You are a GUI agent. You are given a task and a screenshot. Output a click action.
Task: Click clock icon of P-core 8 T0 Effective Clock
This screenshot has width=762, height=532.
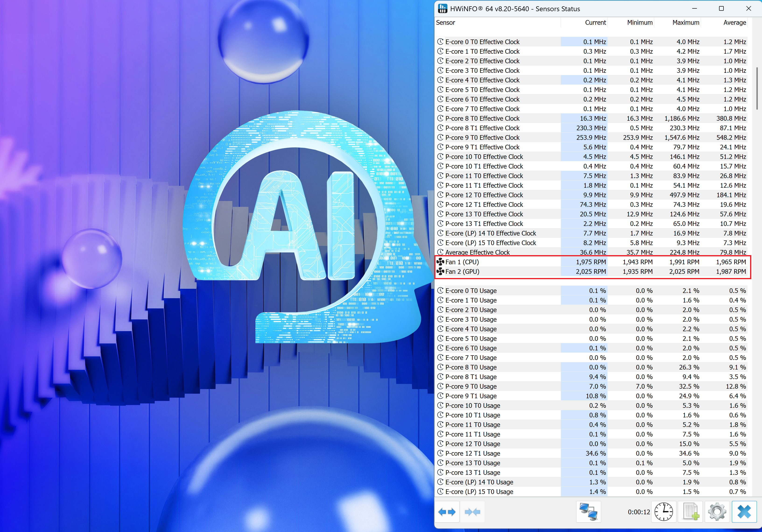440,119
